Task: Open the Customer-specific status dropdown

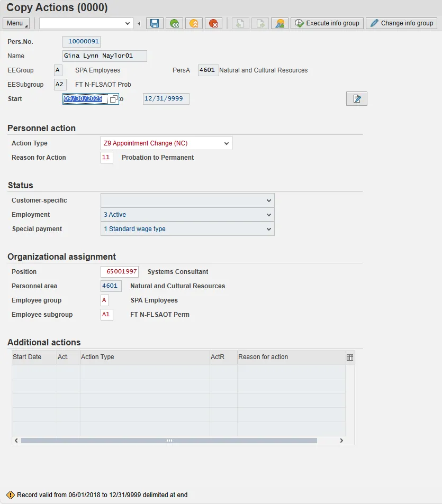Action: [269, 200]
